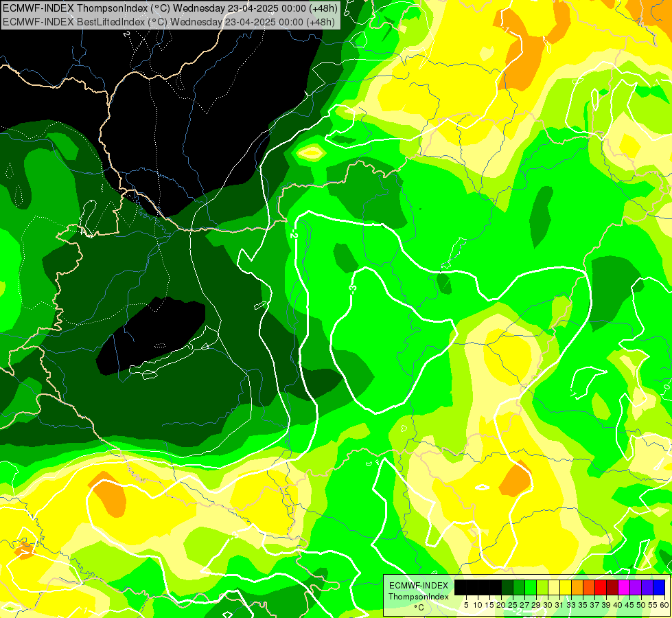This screenshot has width=672, height=618.
Task: Select the purple 45–50 legend swatch
Action: (636, 588)
